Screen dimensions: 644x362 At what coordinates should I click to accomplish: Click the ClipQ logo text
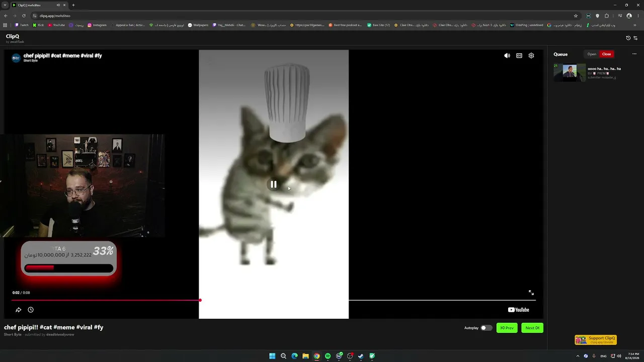pyautogui.click(x=13, y=36)
